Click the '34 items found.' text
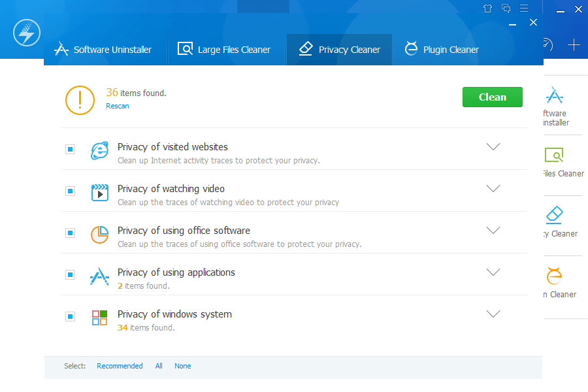 [146, 327]
